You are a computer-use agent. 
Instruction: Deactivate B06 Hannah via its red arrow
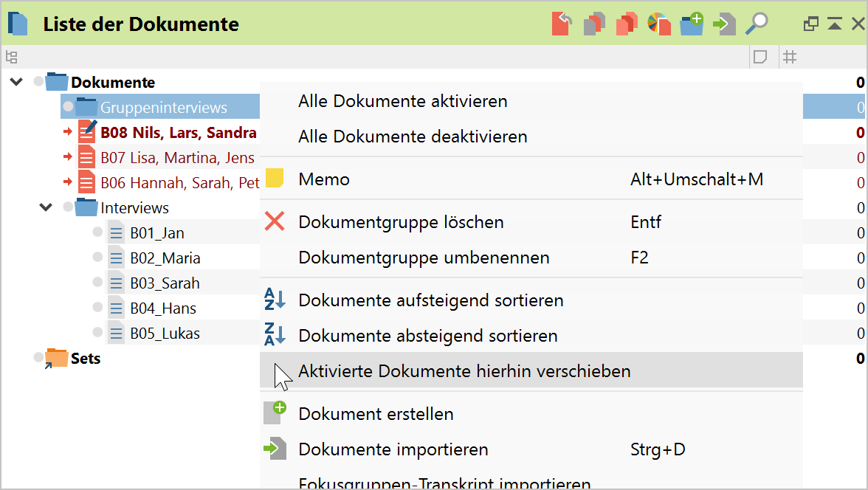(68, 182)
